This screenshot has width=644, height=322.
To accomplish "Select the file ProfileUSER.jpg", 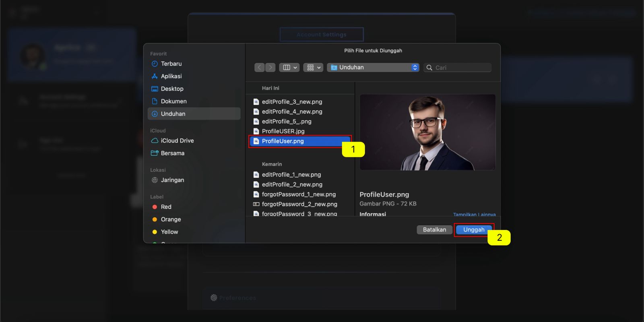I will (283, 131).
